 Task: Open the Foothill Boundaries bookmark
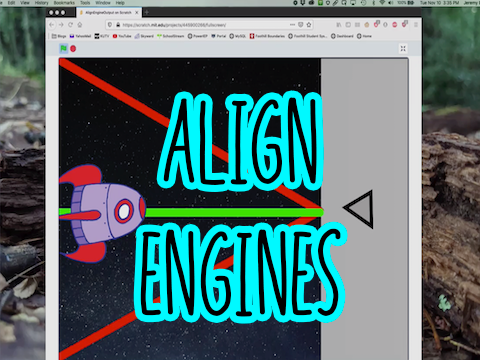pyautogui.click(x=267, y=36)
